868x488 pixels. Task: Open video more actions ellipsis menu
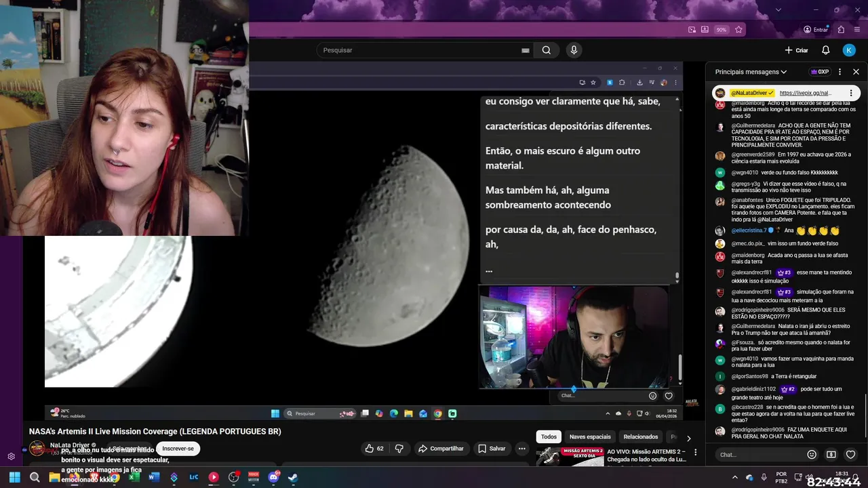click(x=521, y=449)
